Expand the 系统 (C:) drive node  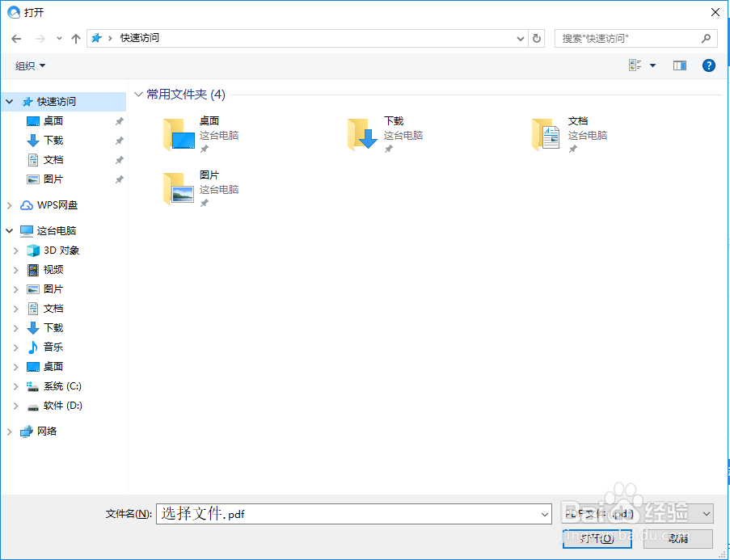pyautogui.click(x=15, y=385)
